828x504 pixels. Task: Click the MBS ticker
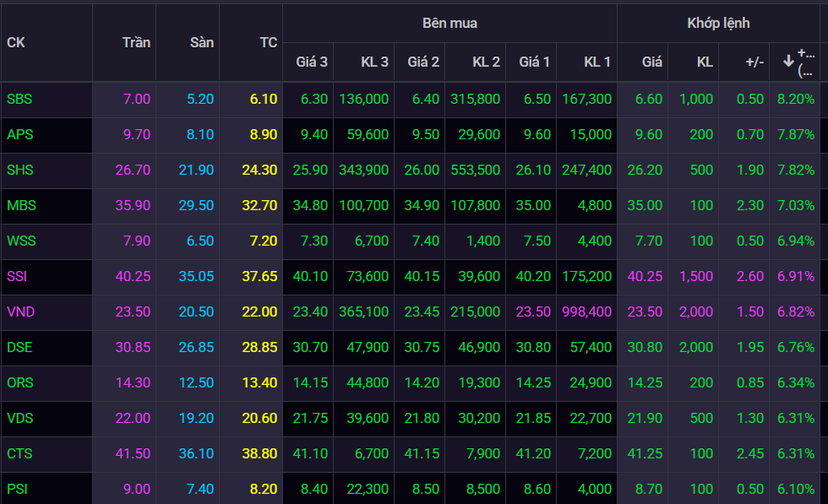[21, 205]
